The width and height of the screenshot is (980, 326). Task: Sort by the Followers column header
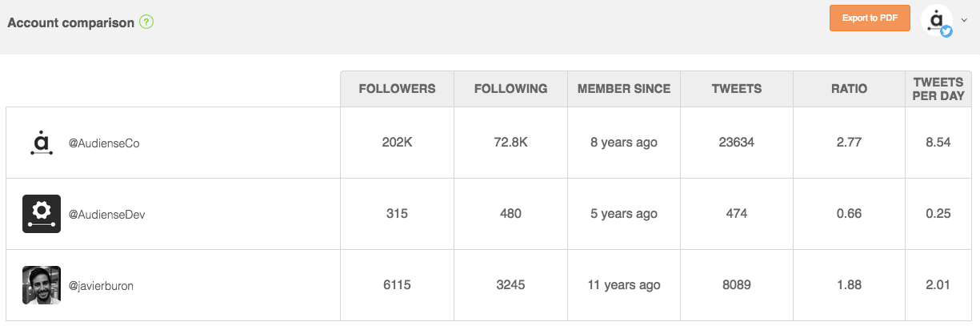pos(397,89)
